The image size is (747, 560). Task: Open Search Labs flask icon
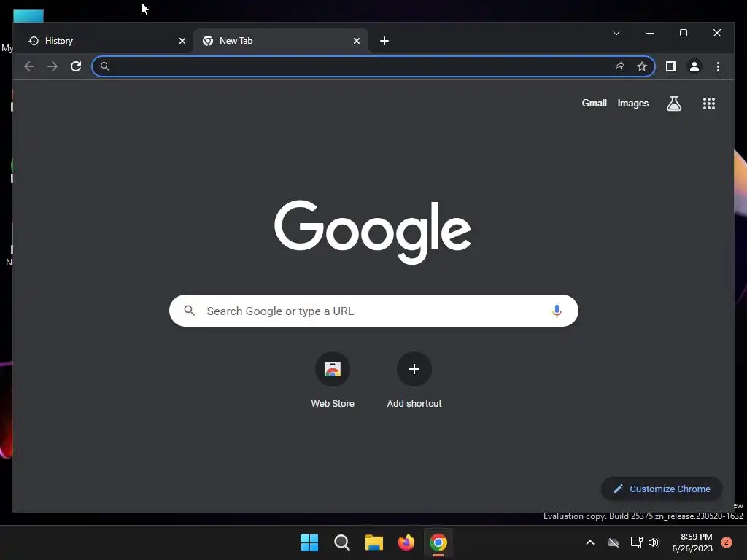point(673,104)
